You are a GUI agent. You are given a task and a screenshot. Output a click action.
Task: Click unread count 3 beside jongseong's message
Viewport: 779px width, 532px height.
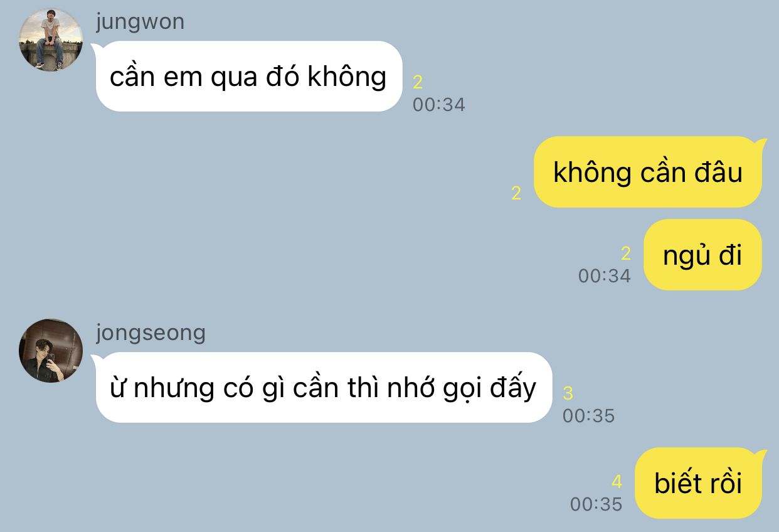click(x=568, y=393)
